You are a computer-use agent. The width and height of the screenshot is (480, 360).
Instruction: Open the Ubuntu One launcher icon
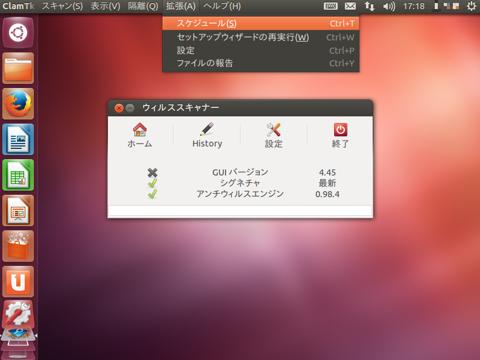point(18,282)
